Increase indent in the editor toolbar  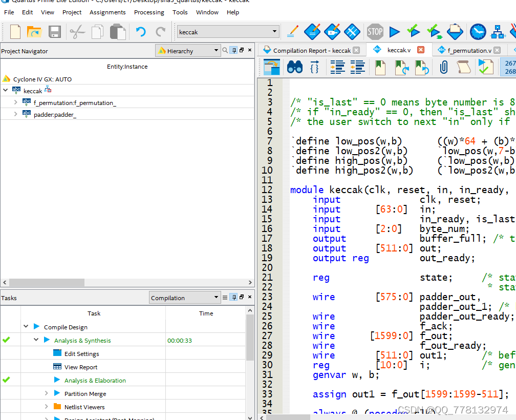338,67
